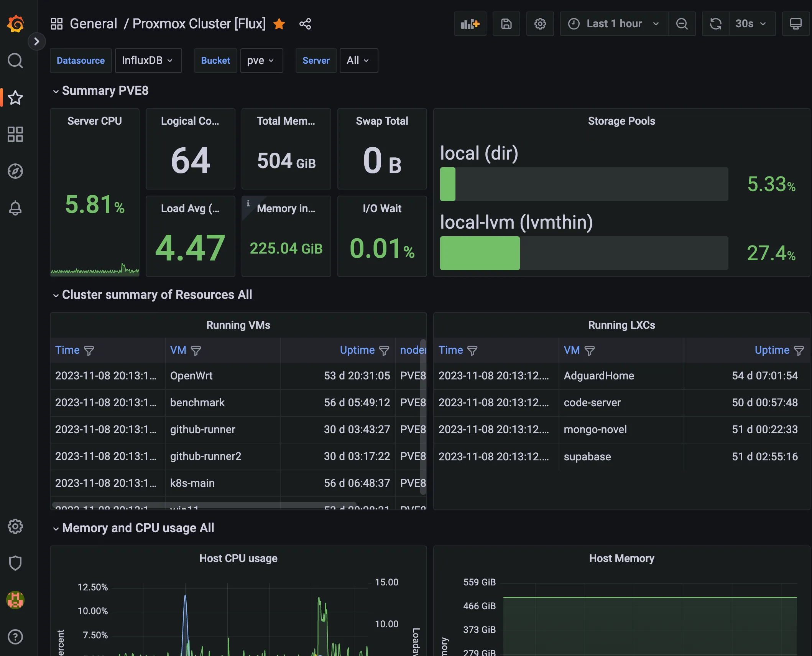Viewport: 812px width, 656px height.
Task: Open Configuration gear in sidebar
Action: tap(15, 526)
